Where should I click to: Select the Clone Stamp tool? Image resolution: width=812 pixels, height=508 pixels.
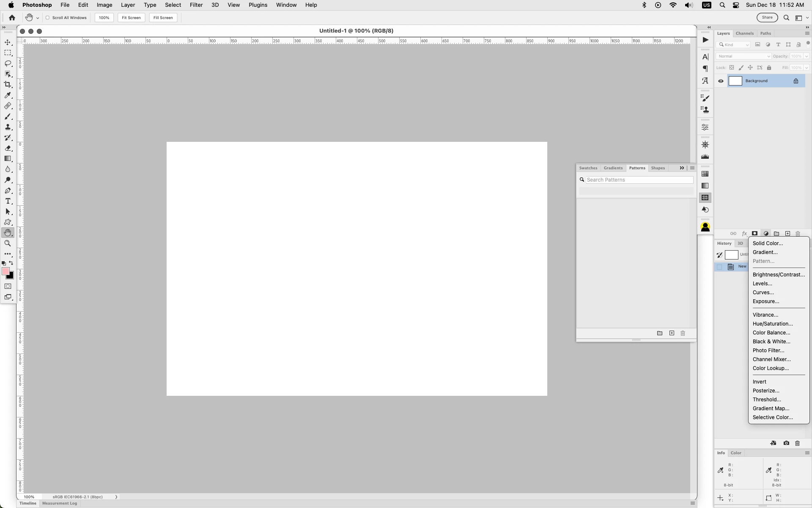(8, 127)
